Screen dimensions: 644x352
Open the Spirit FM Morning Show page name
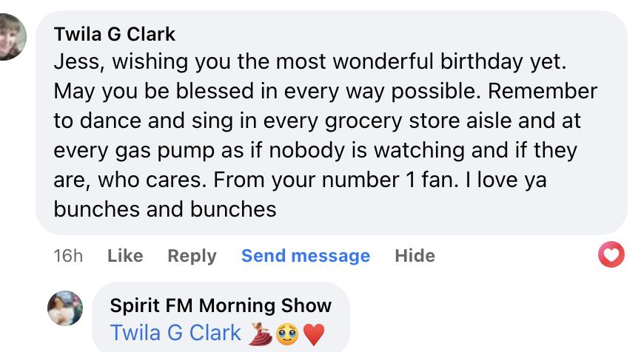pyautogui.click(x=221, y=305)
